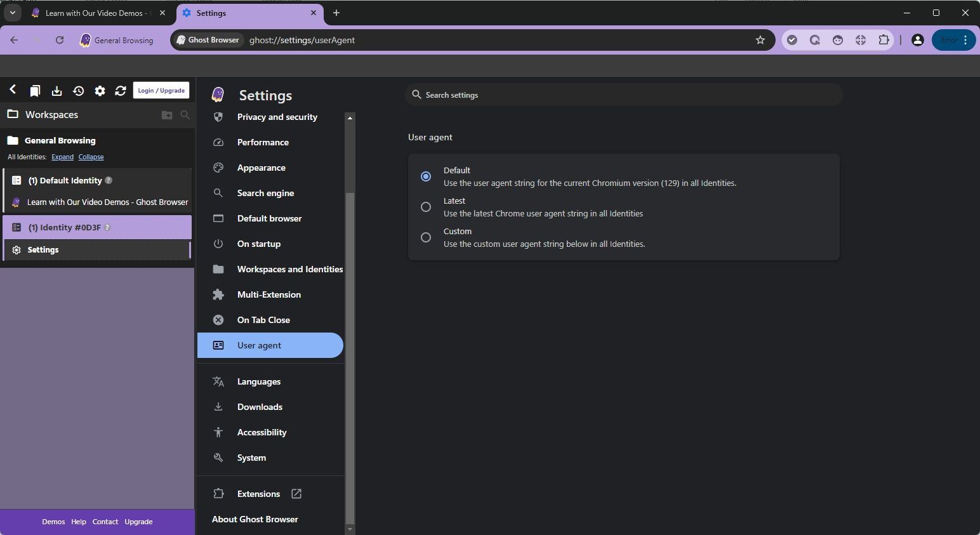Select the Settings row under Identity #0D3F

(96, 250)
